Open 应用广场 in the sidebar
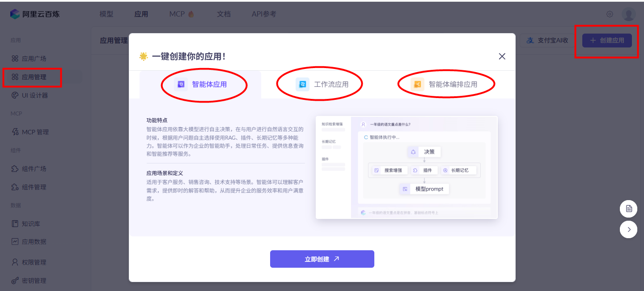This screenshot has height=291, width=644. click(34, 59)
